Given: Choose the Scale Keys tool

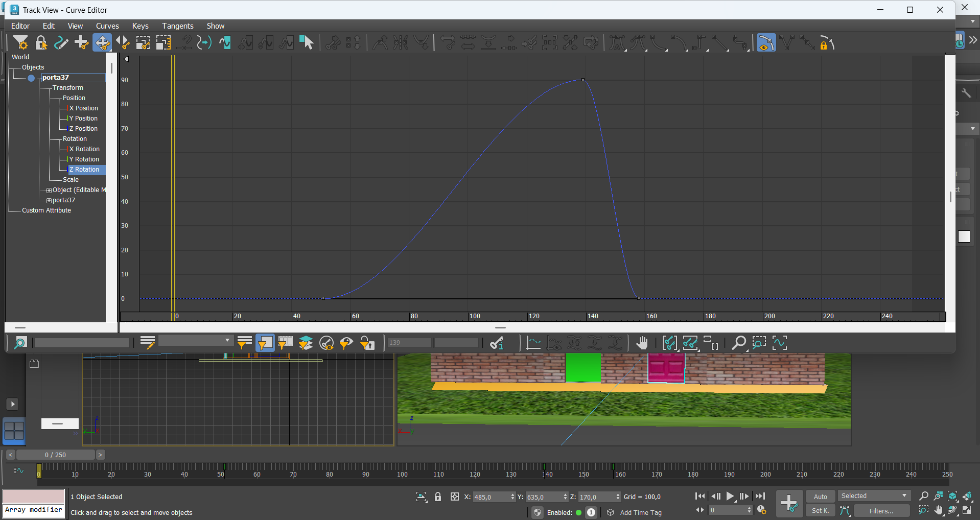Looking at the screenshot, I should [143, 43].
